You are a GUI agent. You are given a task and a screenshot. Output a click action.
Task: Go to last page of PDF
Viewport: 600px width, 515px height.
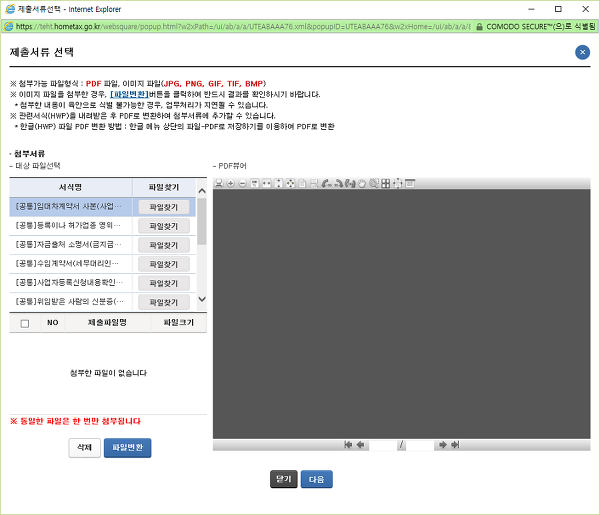tap(455, 445)
